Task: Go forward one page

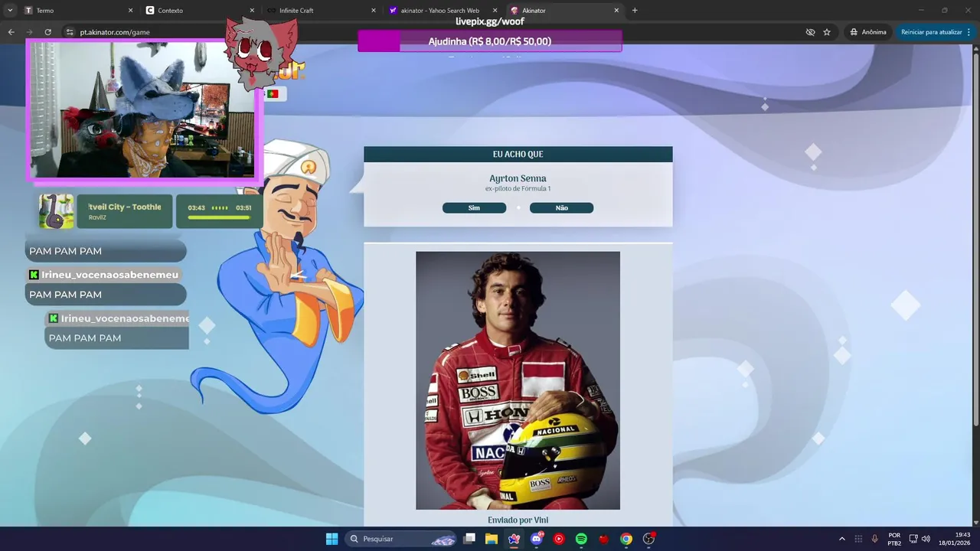Action: (29, 32)
